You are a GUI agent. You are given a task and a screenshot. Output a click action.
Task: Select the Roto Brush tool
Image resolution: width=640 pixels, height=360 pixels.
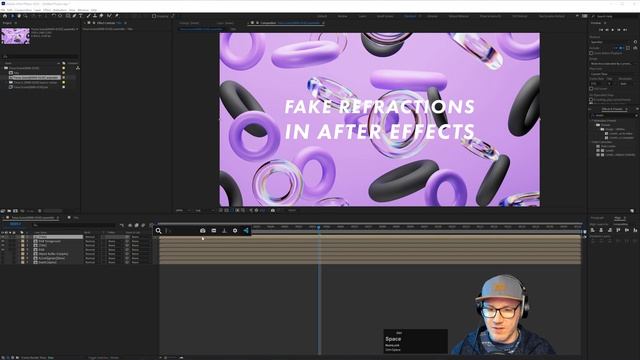109,16
